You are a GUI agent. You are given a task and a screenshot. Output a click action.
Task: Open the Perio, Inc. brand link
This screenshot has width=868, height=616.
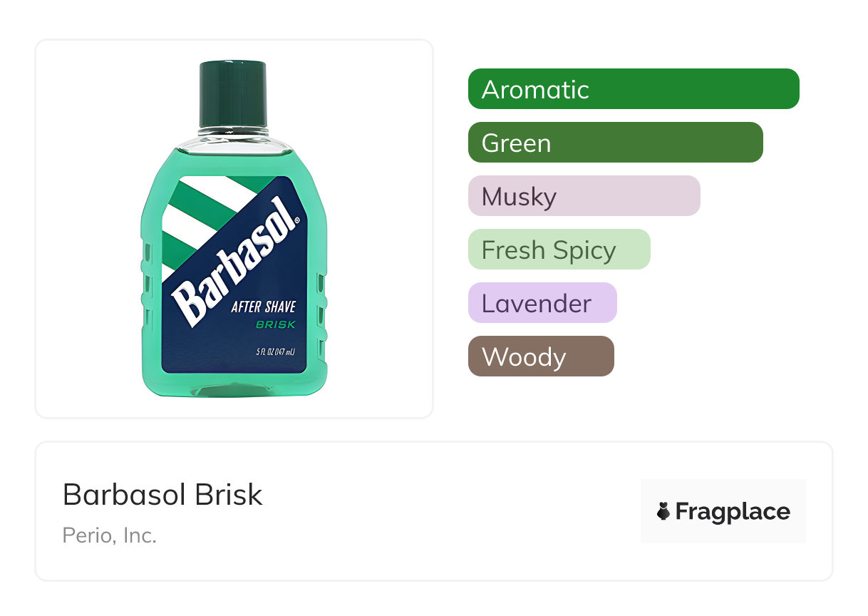point(109,535)
